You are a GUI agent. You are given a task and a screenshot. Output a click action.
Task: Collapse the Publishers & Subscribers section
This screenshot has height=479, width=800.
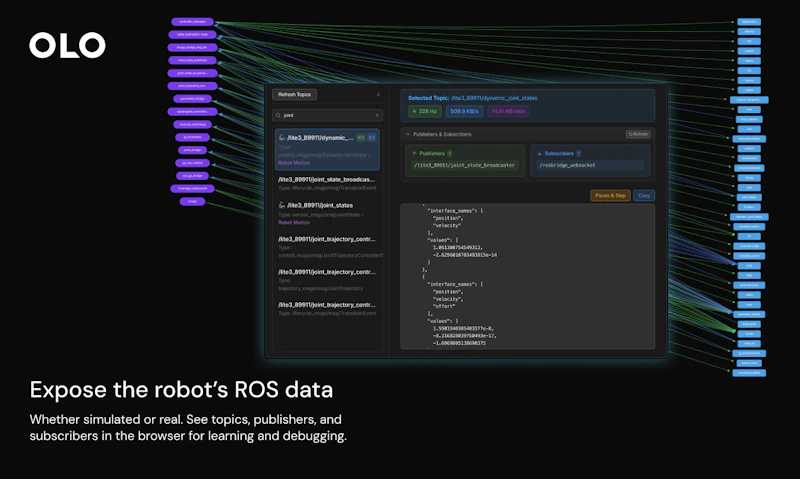(408, 134)
